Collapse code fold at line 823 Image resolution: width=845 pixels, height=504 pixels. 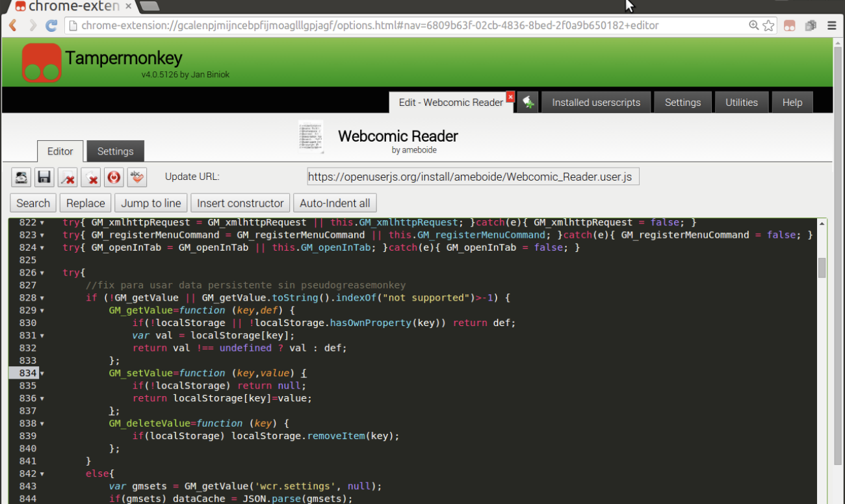coord(42,235)
